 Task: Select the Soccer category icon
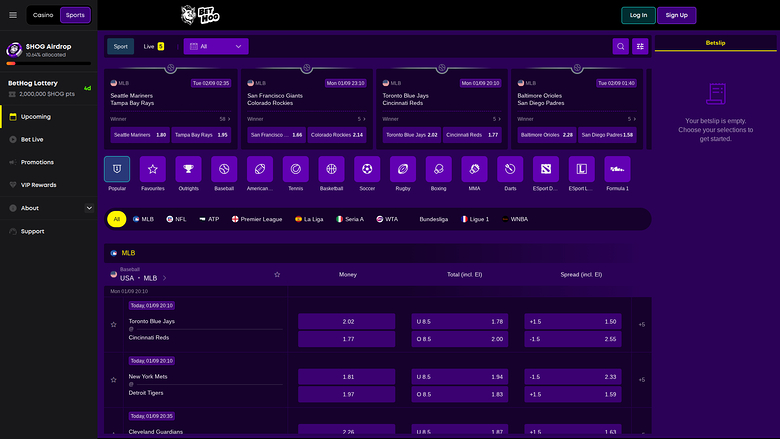pos(367,169)
